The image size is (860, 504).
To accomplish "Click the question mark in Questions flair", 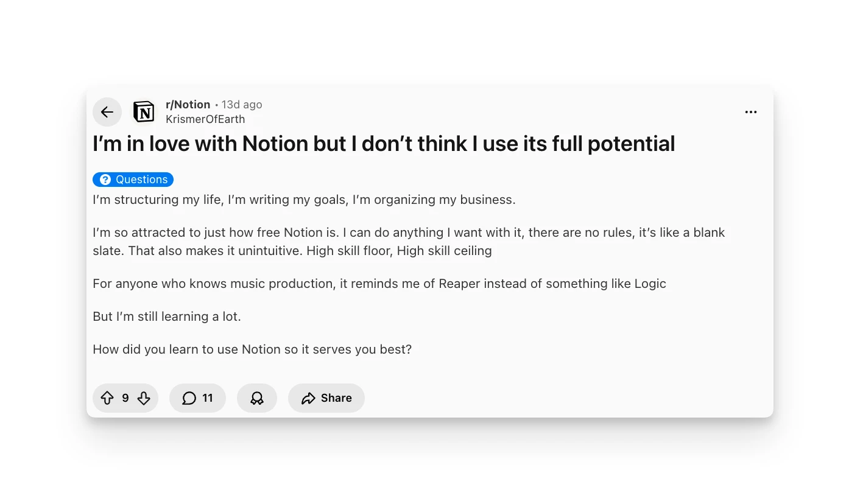I will 105,180.
